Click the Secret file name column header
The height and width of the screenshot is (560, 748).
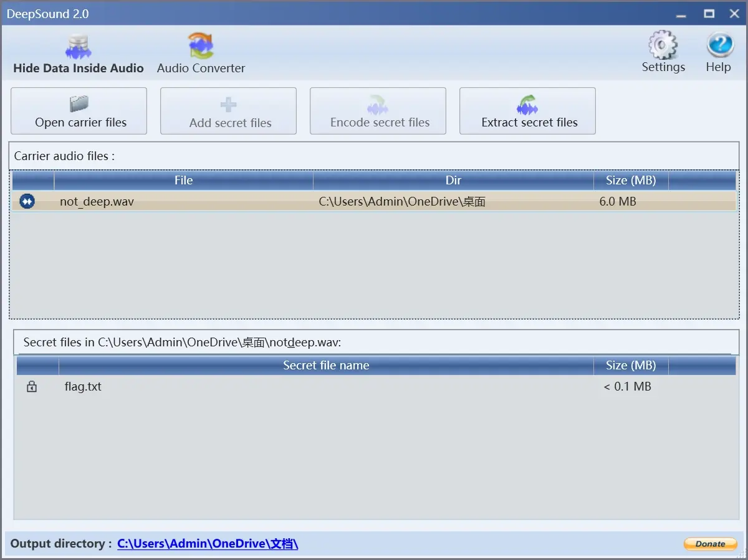click(x=326, y=366)
